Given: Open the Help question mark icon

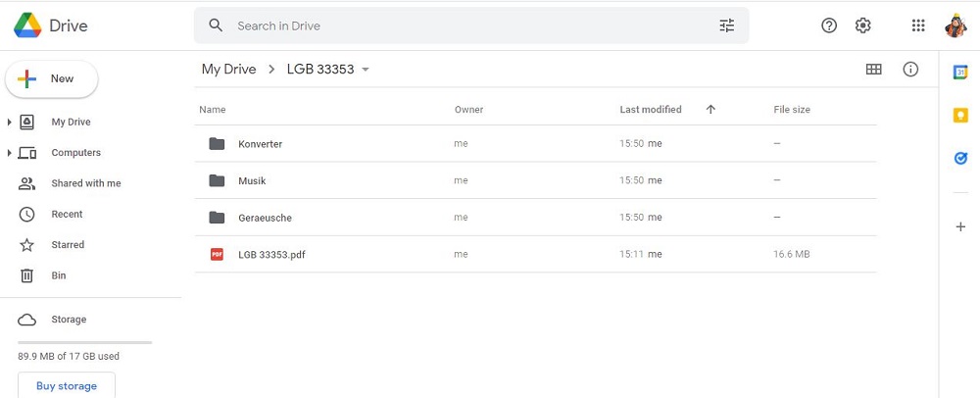Looking at the screenshot, I should (x=829, y=25).
